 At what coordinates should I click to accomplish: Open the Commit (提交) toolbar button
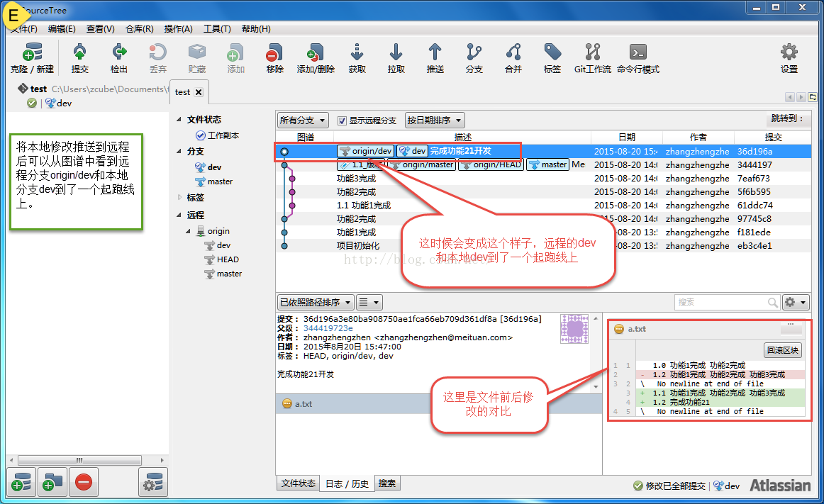[x=80, y=58]
